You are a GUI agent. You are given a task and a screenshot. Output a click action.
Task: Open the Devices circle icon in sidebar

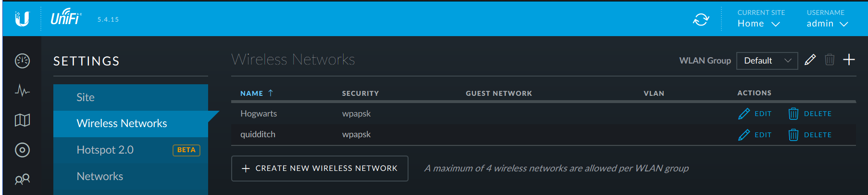coord(22,150)
